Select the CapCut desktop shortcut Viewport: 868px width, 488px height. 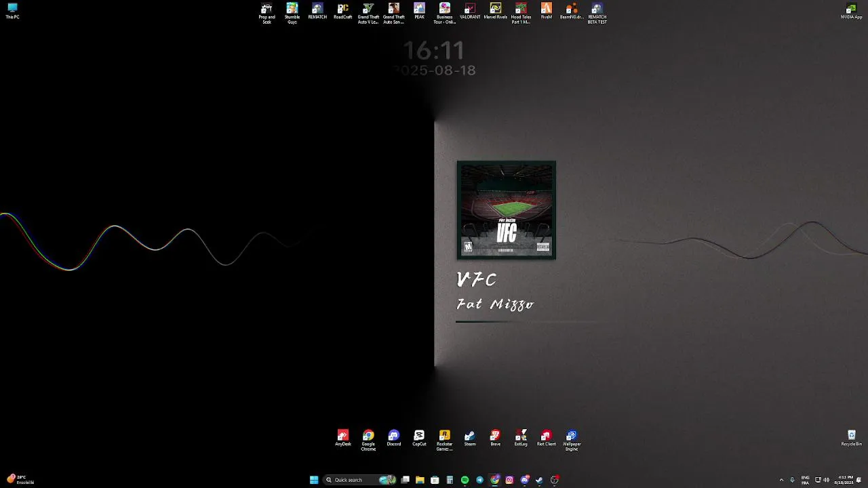(x=419, y=439)
